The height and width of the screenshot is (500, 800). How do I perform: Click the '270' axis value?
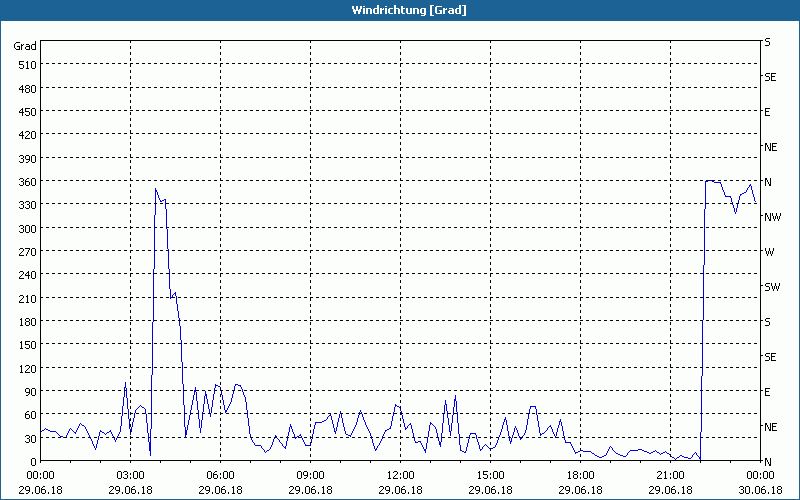27,252
